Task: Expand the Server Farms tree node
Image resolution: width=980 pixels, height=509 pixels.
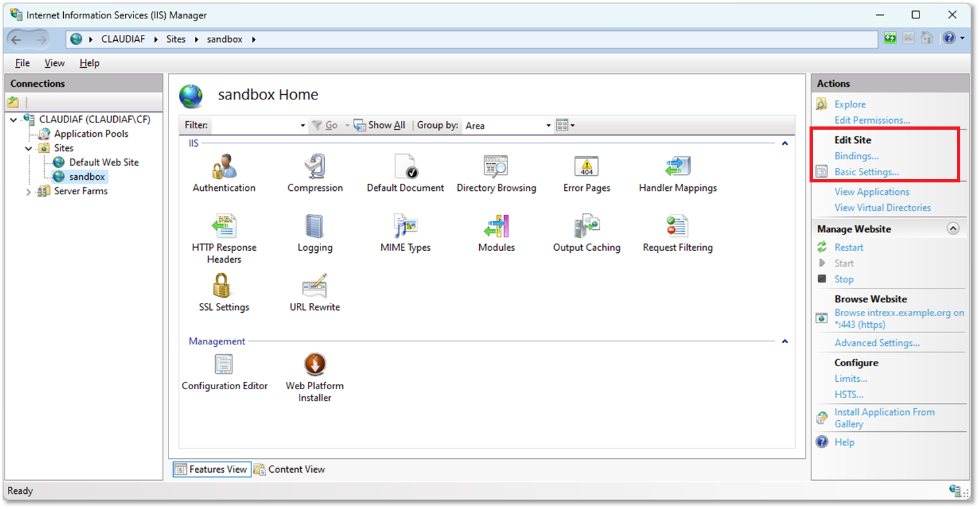Action: pyautogui.click(x=28, y=192)
